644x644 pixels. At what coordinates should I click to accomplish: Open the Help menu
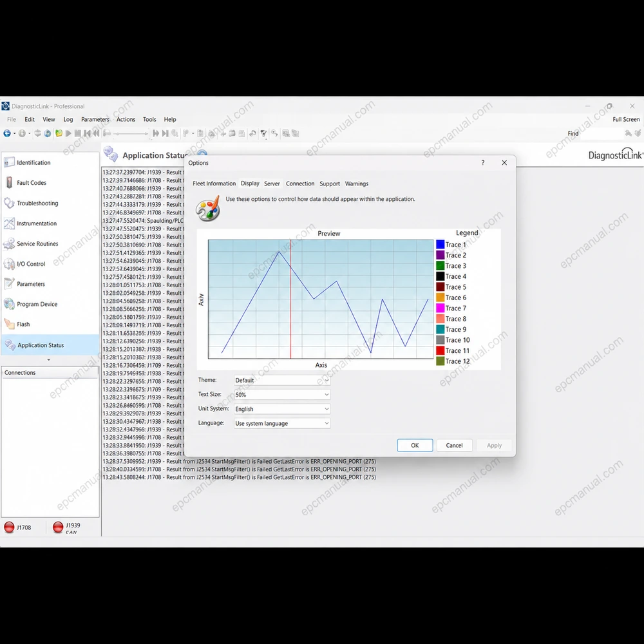click(170, 120)
